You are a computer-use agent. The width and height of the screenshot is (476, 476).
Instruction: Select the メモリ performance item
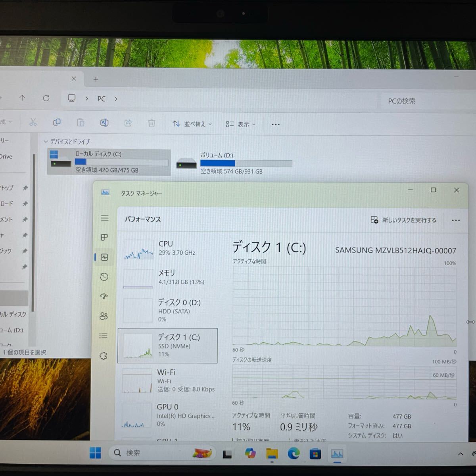coord(168,278)
